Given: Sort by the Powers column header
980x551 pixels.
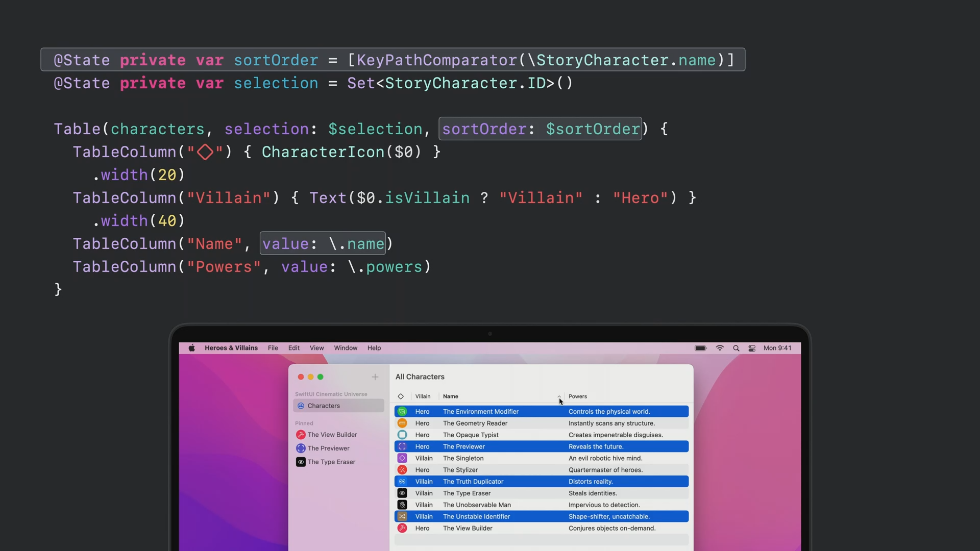Looking at the screenshot, I should pos(578,396).
